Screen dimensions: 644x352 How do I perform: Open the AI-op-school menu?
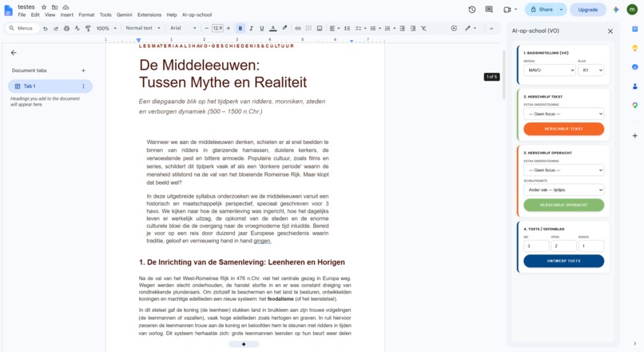pyautogui.click(x=197, y=15)
